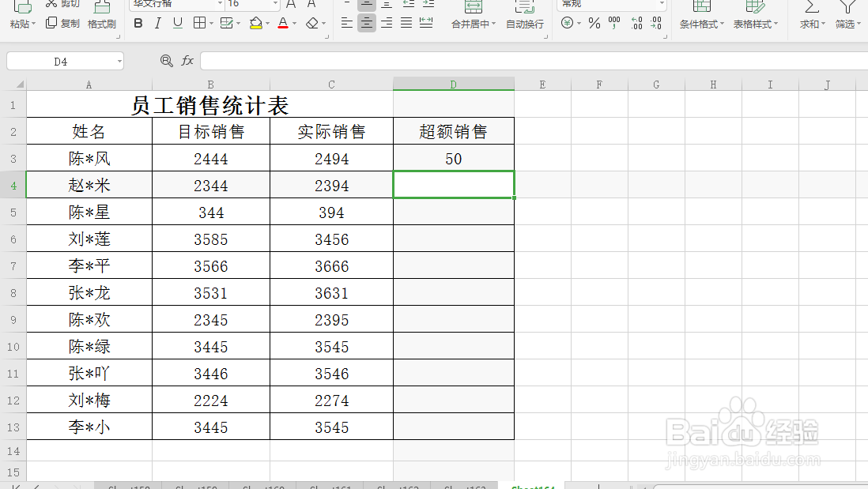Open the borders dropdown arrow
The height and width of the screenshot is (489, 868).
pyautogui.click(x=211, y=24)
